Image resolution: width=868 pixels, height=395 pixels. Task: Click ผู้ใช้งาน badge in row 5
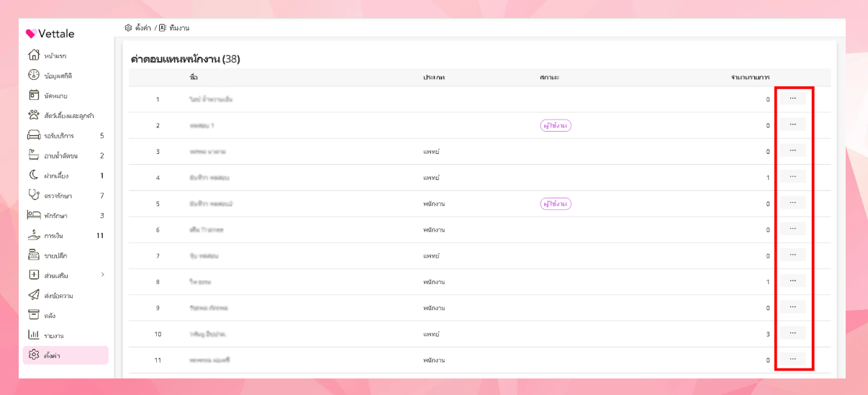(x=556, y=204)
